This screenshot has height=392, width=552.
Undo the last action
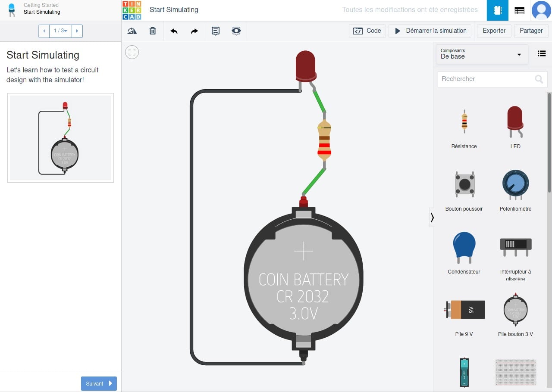[x=174, y=31]
